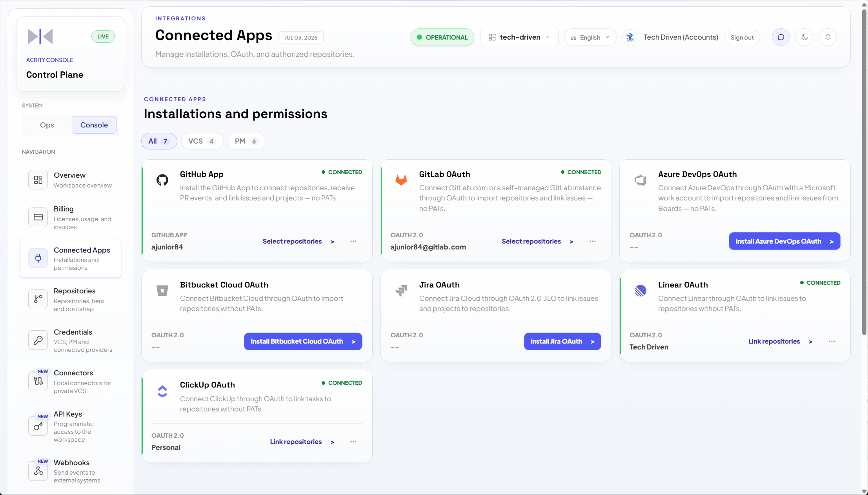
Task: Open the Repositories navigation item
Action: click(x=71, y=299)
